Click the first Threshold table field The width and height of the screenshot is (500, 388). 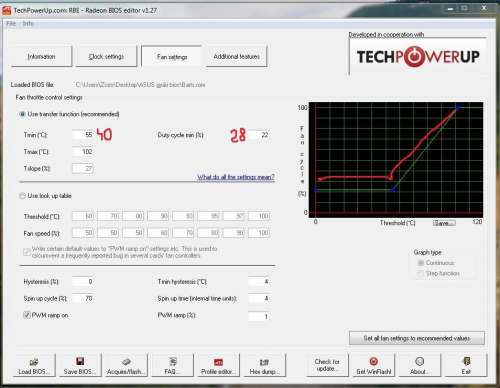83,216
